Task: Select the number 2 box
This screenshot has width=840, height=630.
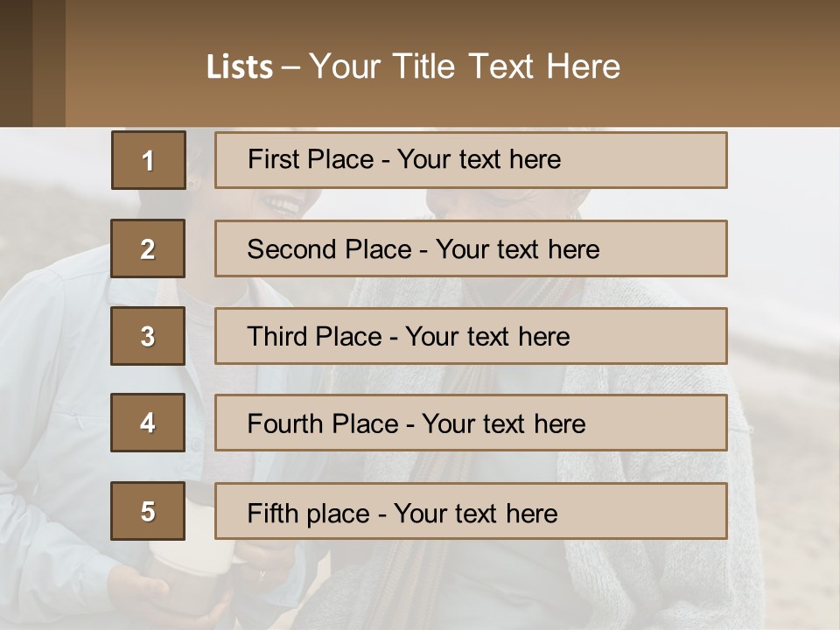Action: click(x=148, y=248)
